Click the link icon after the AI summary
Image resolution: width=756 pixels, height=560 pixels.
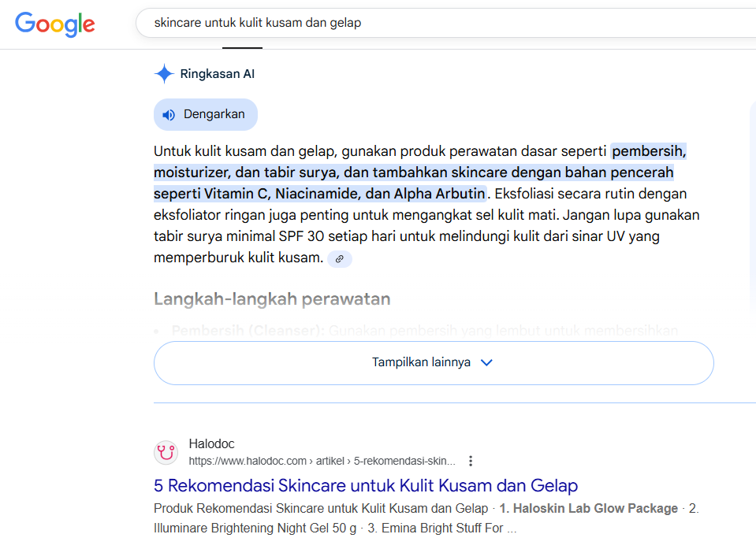pyautogui.click(x=339, y=258)
